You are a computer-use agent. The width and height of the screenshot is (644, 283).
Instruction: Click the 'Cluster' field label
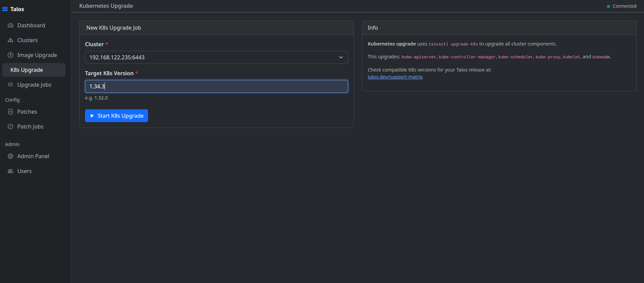(x=94, y=44)
